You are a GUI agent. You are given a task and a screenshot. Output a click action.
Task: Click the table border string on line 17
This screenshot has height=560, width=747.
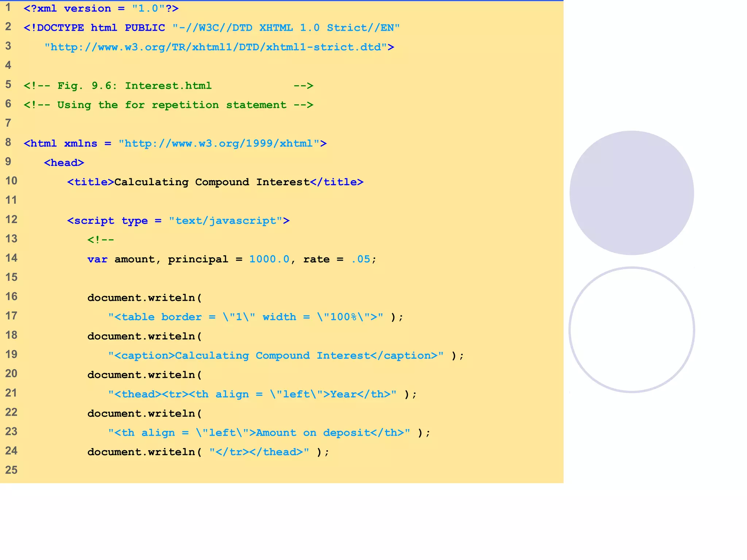[x=245, y=317]
